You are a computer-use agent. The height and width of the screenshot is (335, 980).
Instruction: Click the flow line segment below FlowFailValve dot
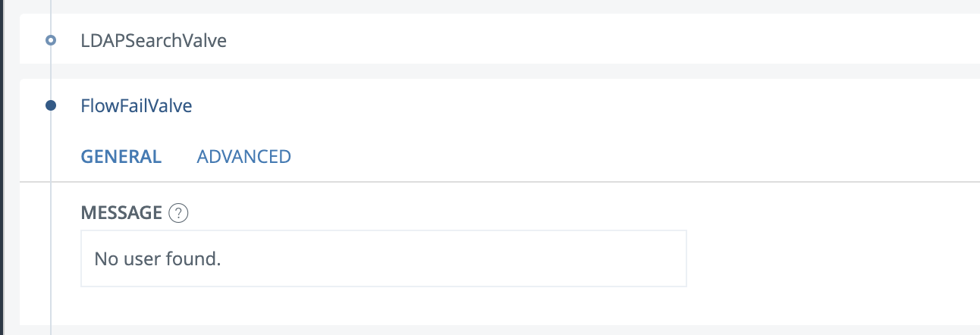pyautogui.click(x=51, y=220)
